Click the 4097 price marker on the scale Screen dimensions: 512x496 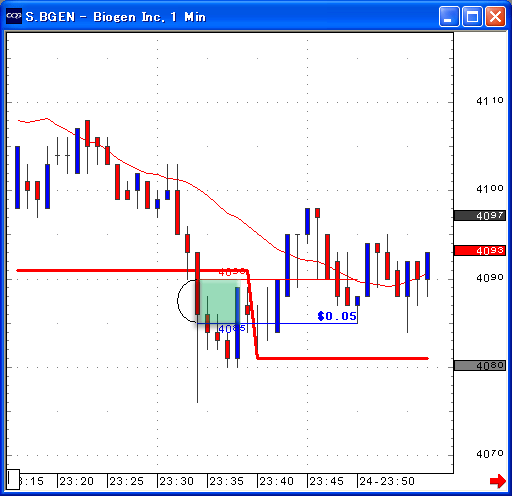(x=480, y=216)
